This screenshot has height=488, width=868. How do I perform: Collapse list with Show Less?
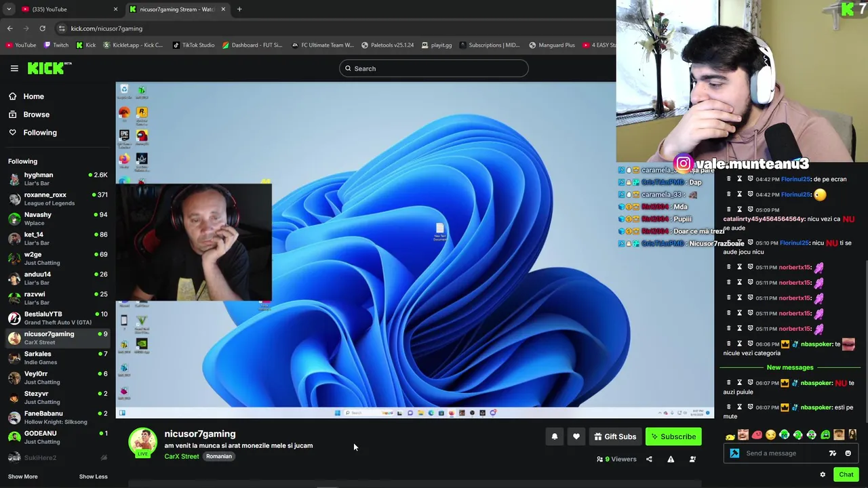93,476
